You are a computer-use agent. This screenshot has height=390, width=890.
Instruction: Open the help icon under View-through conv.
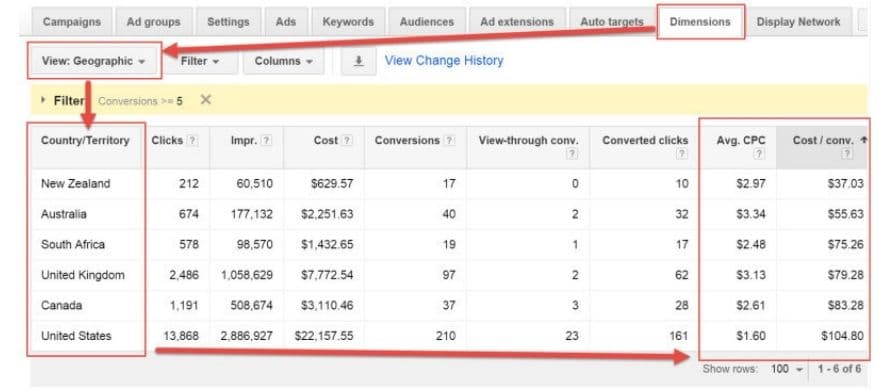point(573,154)
